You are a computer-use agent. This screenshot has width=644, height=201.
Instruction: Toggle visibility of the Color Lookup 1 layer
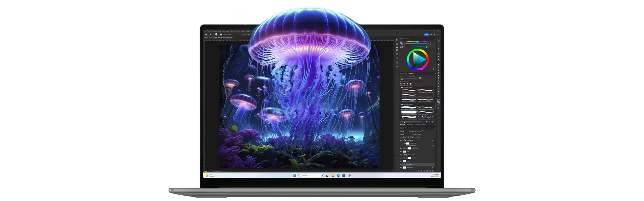[401, 148]
